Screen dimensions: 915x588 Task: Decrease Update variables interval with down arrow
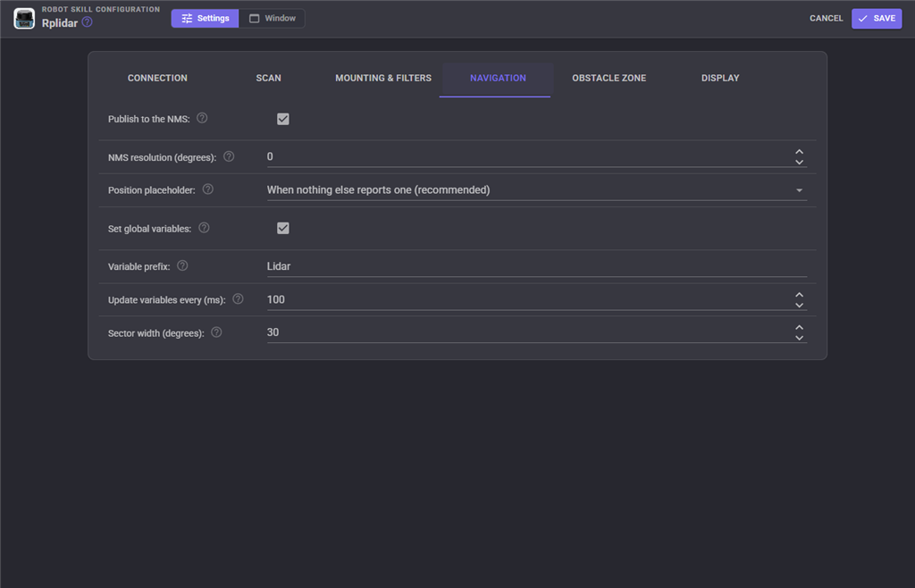tap(800, 305)
